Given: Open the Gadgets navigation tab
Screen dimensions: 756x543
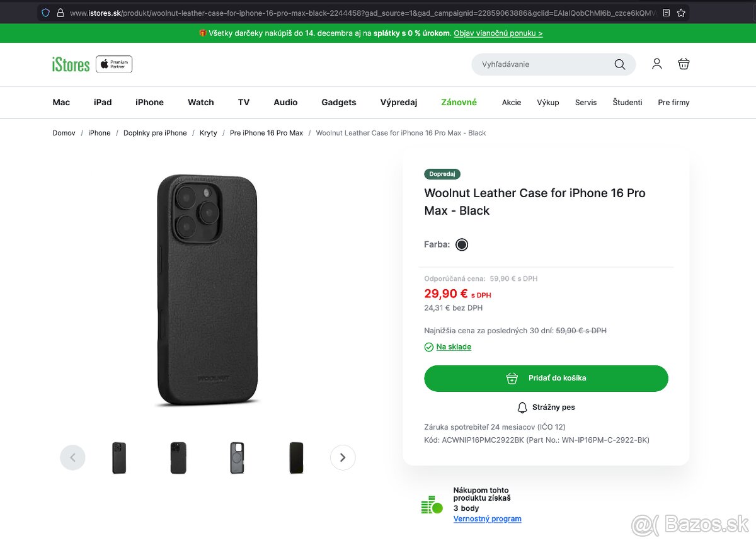Looking at the screenshot, I should tap(338, 102).
